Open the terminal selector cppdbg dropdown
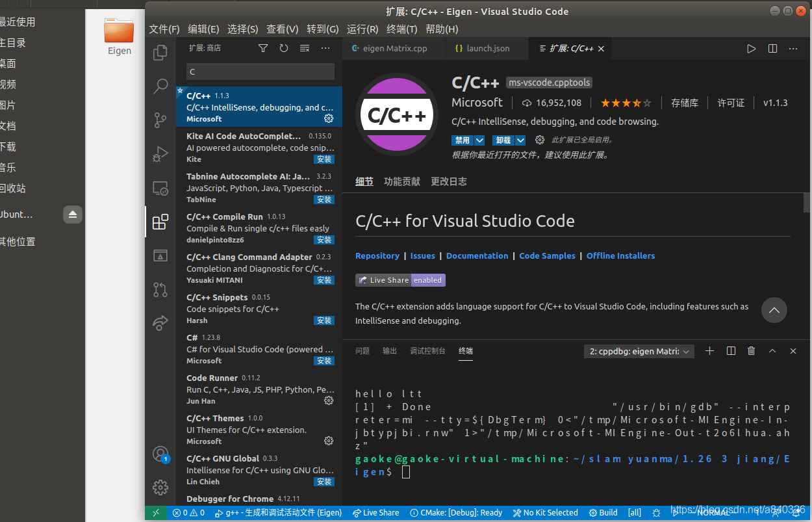Image resolution: width=812 pixels, height=522 pixels. pyautogui.click(x=639, y=351)
